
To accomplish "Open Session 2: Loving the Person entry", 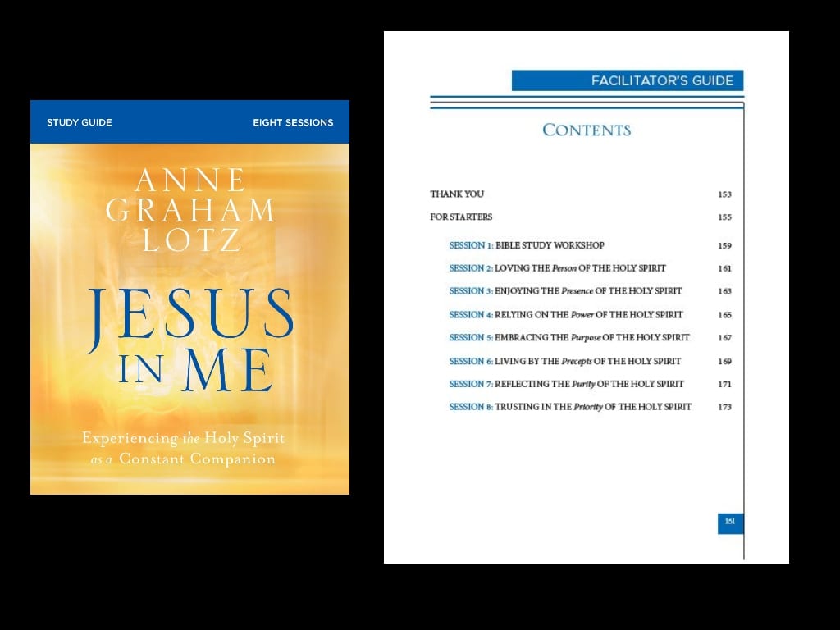I will coord(558,268).
